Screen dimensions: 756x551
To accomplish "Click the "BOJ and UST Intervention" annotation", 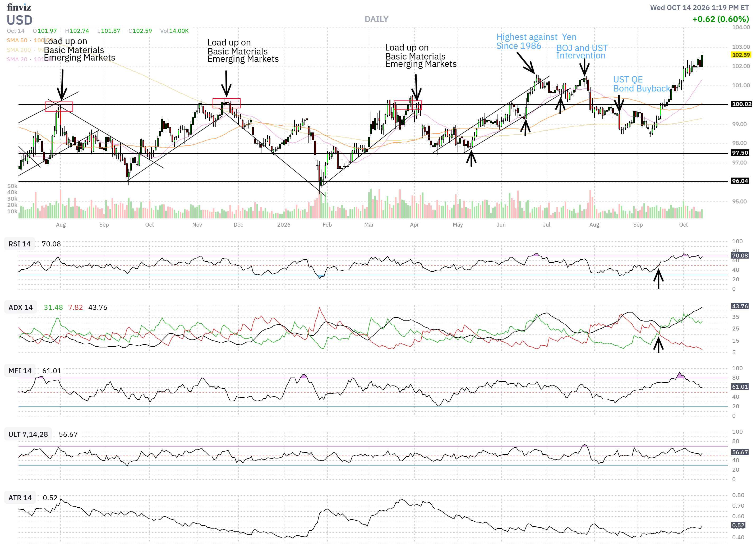I will point(582,52).
